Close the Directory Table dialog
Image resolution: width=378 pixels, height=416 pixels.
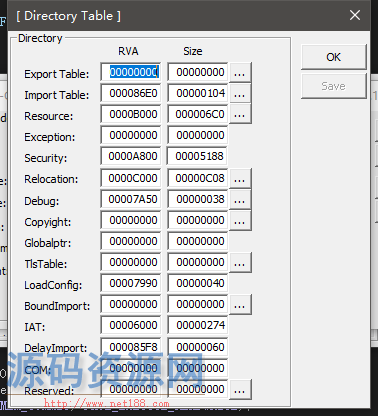355,15
